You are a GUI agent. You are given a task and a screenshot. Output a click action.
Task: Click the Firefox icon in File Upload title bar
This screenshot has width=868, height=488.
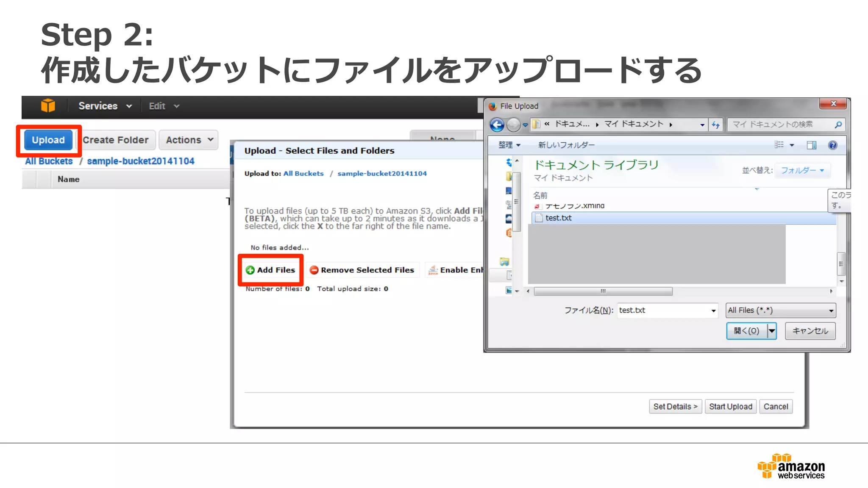[x=492, y=106]
